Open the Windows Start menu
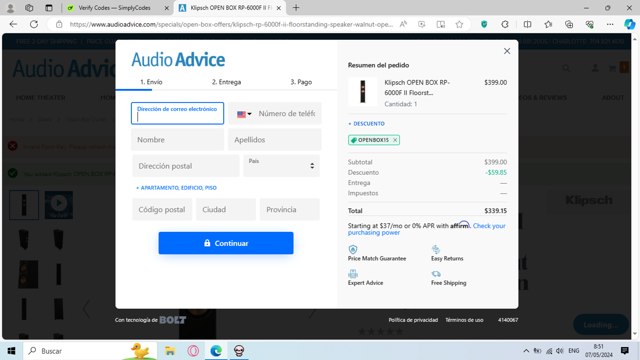640x360 pixels. click(x=11, y=351)
